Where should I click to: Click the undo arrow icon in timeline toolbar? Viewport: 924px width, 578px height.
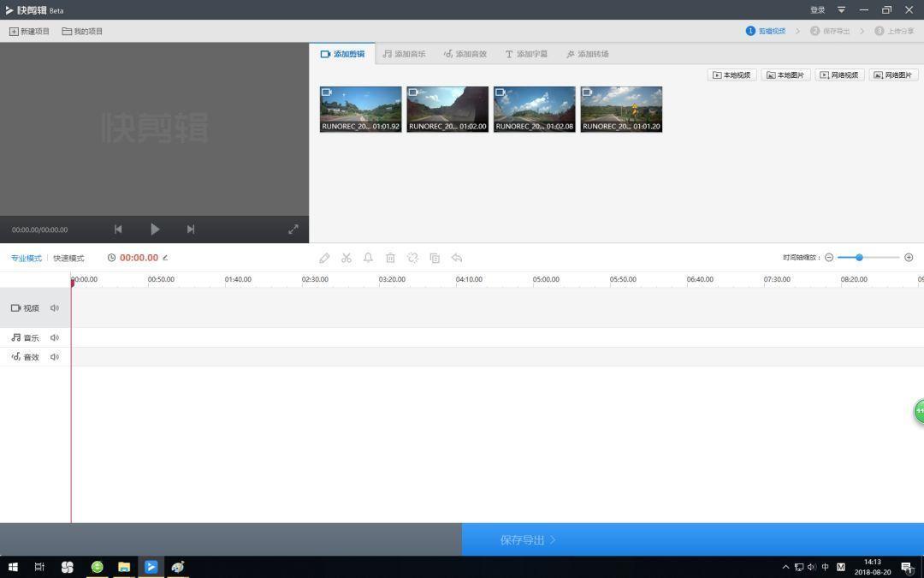click(x=457, y=258)
